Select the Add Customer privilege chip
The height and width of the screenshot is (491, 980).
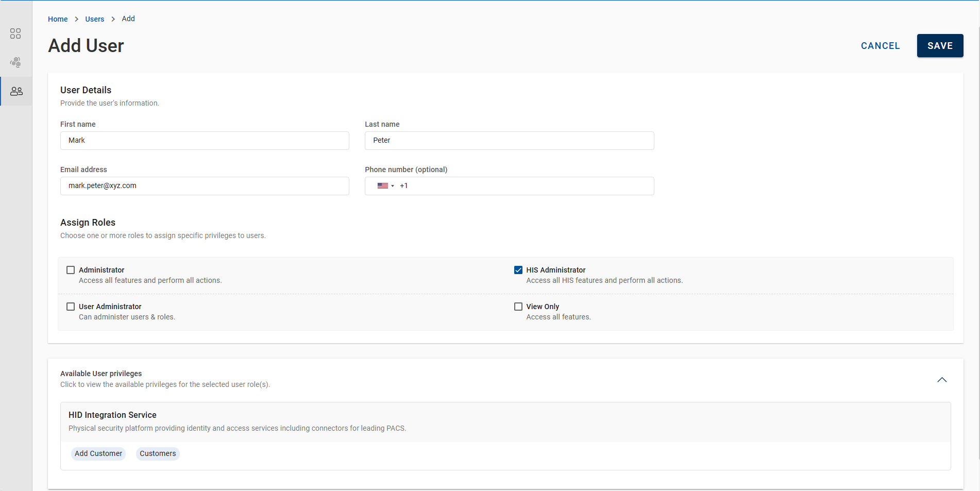click(x=98, y=453)
